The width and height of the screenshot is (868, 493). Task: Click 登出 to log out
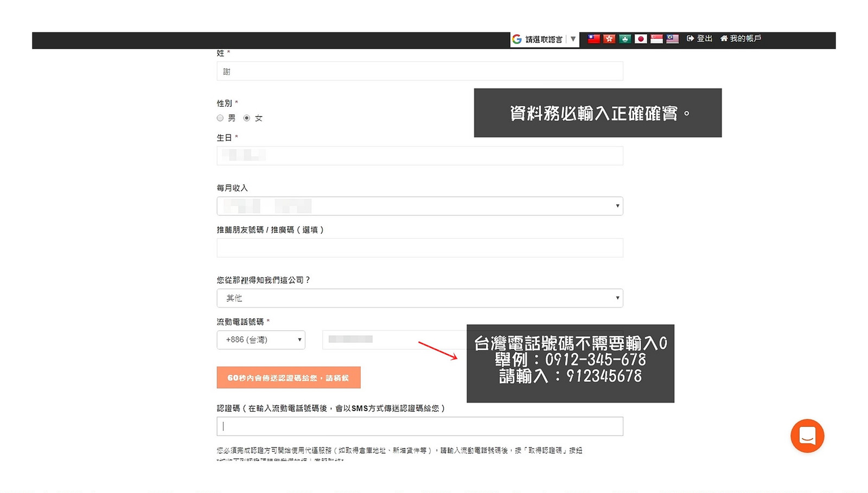699,39
